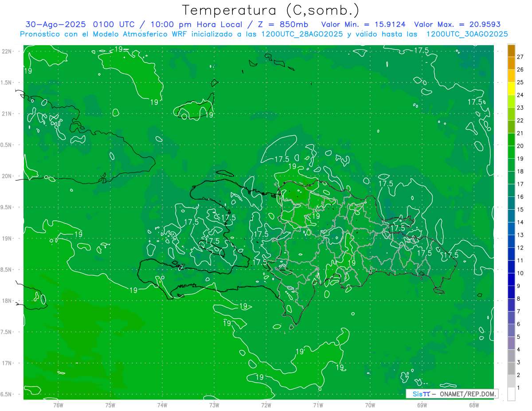Click color scale value '8'
Viewport: 532px width, 411px height.
518,298
